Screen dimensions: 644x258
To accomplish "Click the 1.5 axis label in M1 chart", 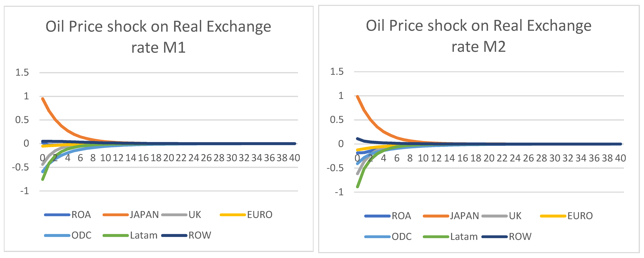I will pyautogui.click(x=22, y=73).
